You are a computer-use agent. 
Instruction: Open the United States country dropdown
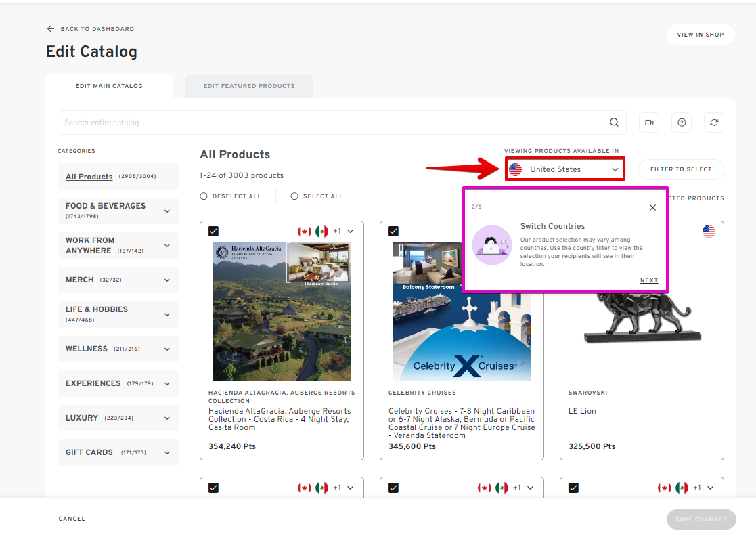[x=564, y=169]
